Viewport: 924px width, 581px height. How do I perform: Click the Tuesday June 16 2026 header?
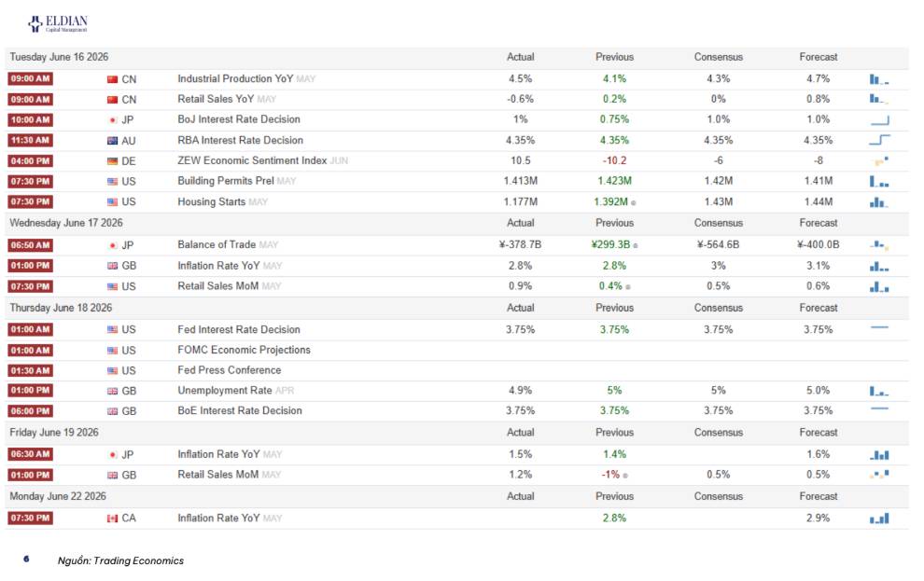(x=59, y=57)
